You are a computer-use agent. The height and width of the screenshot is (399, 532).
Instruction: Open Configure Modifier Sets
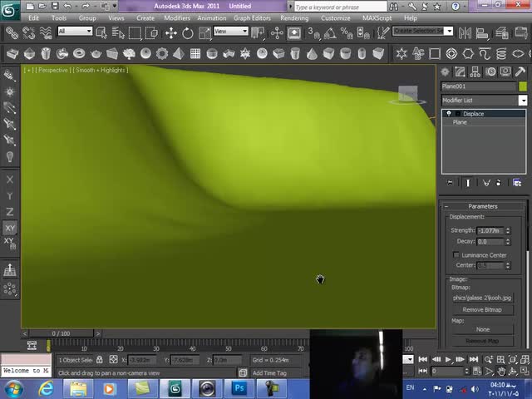(x=517, y=183)
